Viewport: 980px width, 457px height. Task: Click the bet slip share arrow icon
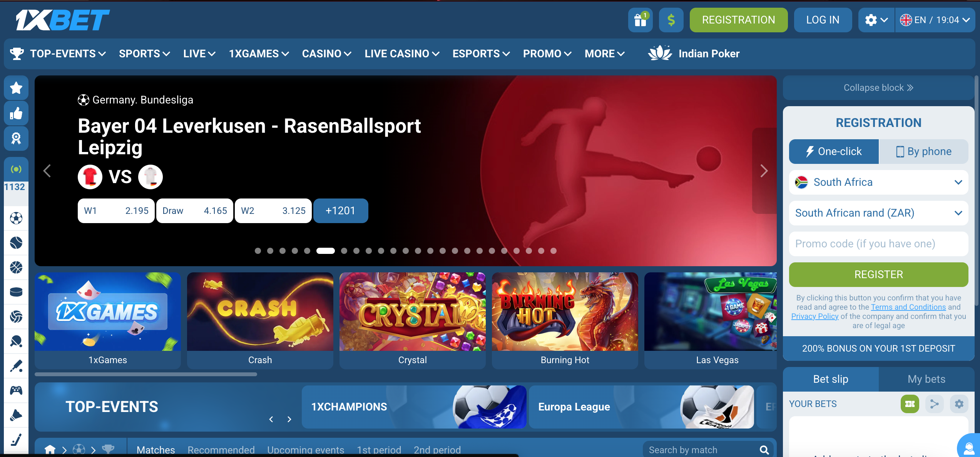point(935,404)
